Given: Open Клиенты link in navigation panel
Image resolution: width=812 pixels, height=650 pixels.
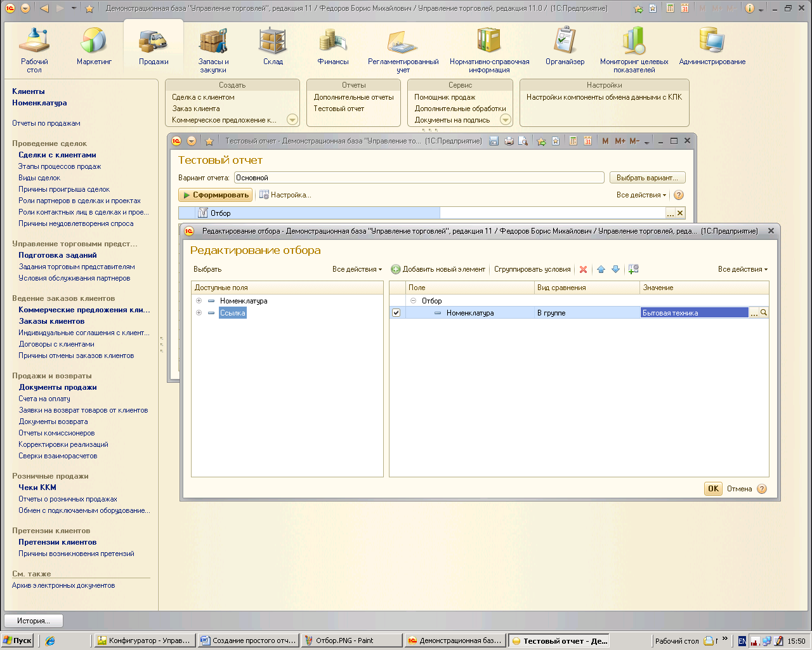Looking at the screenshot, I should (29, 91).
